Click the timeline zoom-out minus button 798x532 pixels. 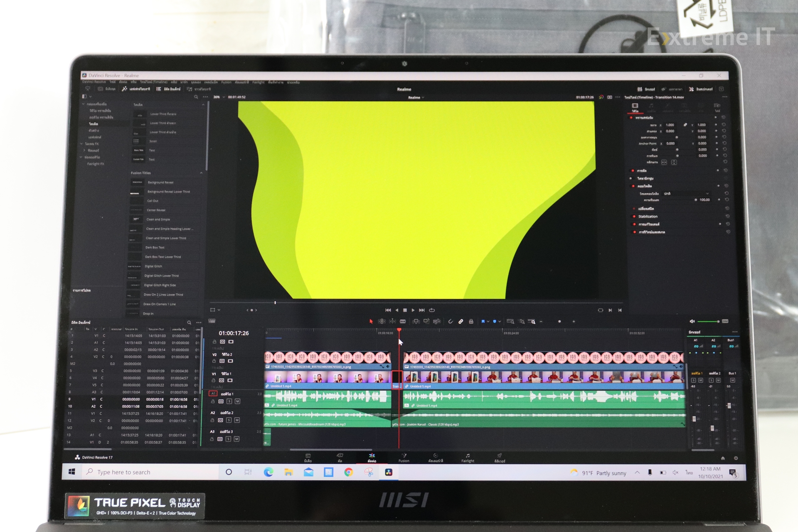click(x=541, y=321)
